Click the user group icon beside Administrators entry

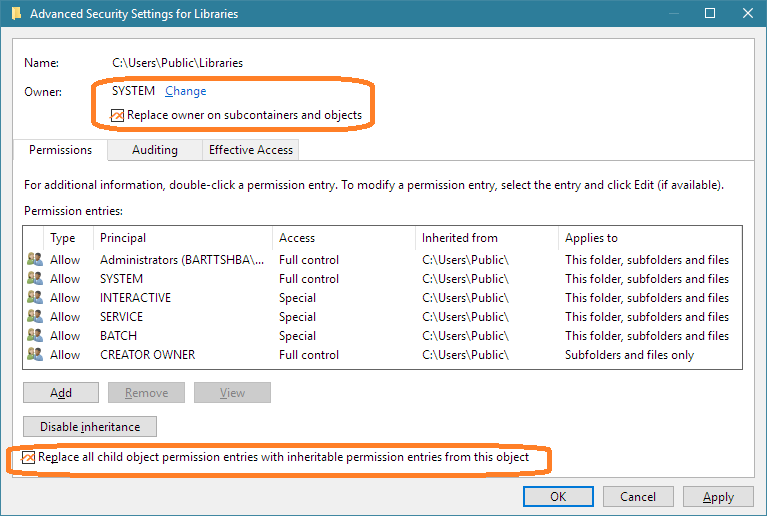pos(35,259)
